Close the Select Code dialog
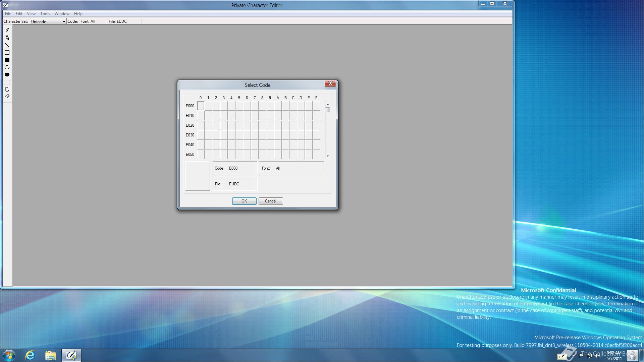644x362 pixels. click(x=330, y=83)
